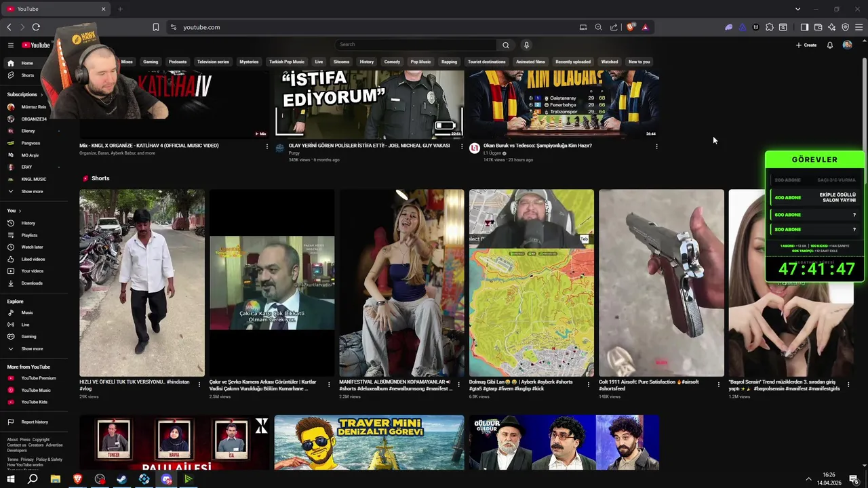Click the Brave Rewards triangle icon

[x=645, y=27]
